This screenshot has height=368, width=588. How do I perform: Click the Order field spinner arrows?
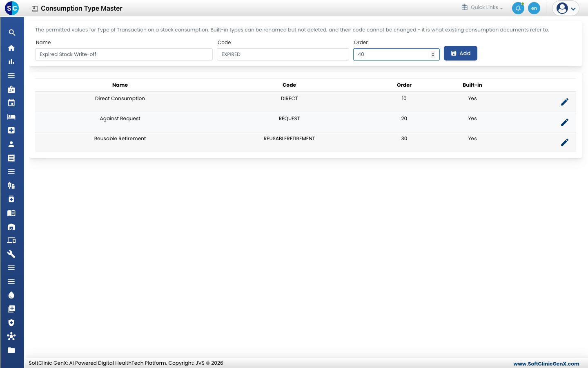(433, 54)
